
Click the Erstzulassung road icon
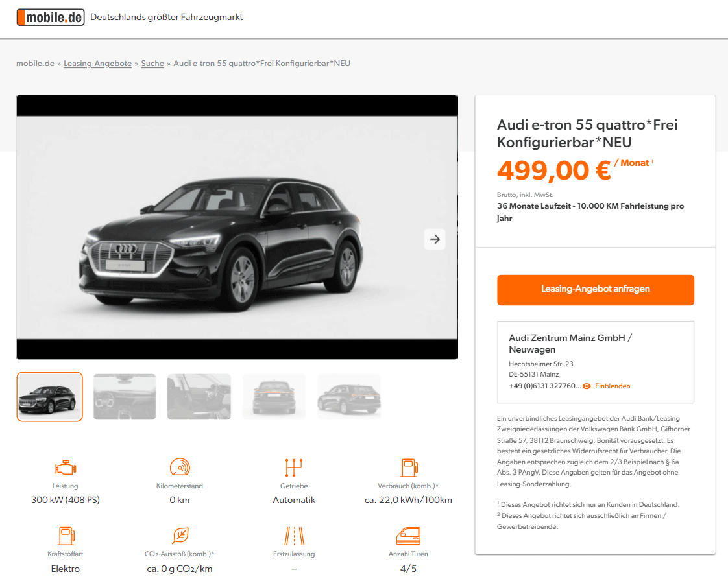pyautogui.click(x=295, y=536)
